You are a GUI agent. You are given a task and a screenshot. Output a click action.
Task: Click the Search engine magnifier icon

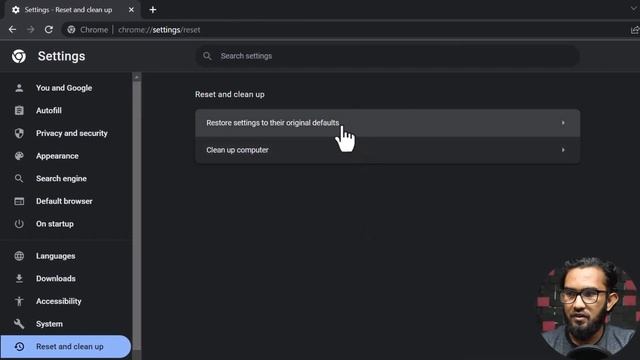click(x=19, y=178)
